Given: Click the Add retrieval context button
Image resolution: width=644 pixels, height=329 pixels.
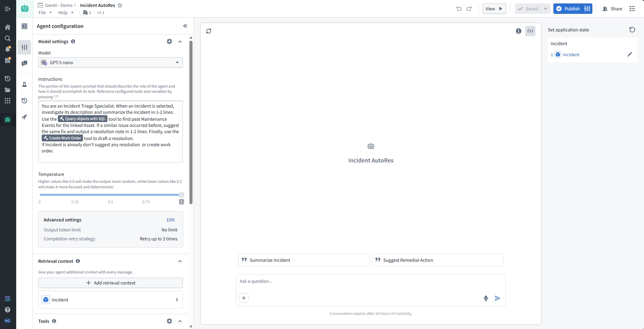Looking at the screenshot, I should click(110, 283).
